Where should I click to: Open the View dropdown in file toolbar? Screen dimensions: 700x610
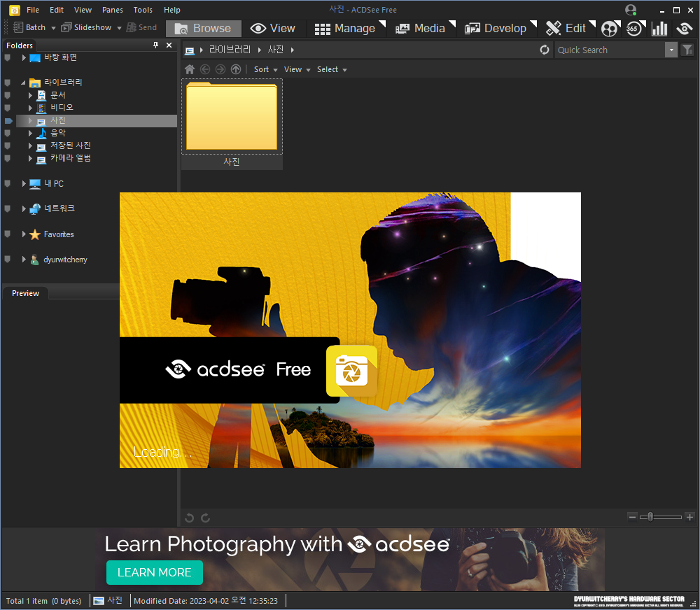click(297, 70)
